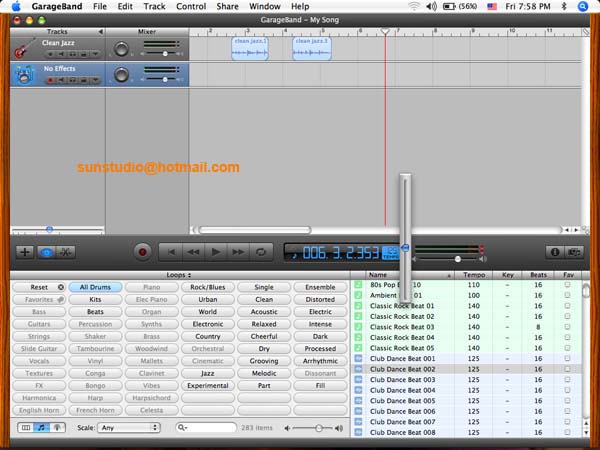
Task: Select the clean jazz.1 region
Action: 249,49
